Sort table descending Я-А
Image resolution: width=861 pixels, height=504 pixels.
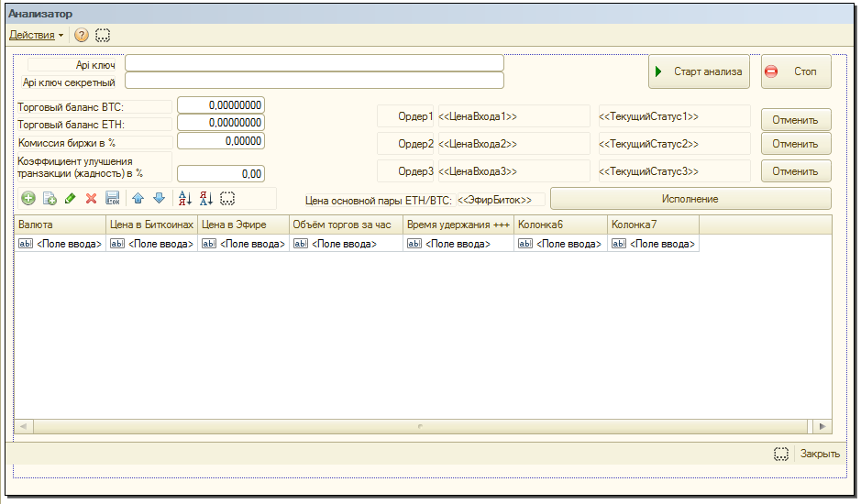[206, 198]
